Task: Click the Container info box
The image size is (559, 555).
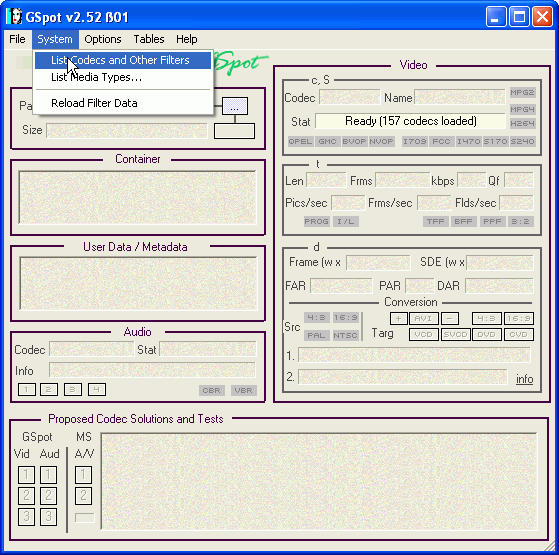Action: click(x=137, y=198)
